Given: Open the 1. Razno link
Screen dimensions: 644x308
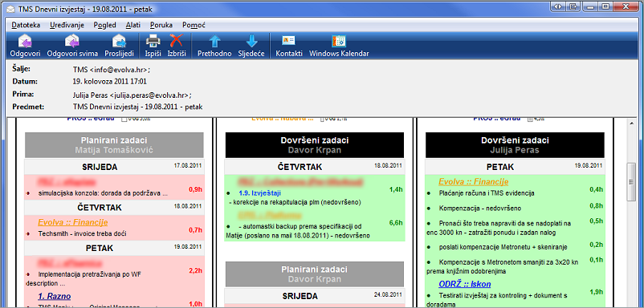Looking at the screenshot, I should click(x=55, y=296).
